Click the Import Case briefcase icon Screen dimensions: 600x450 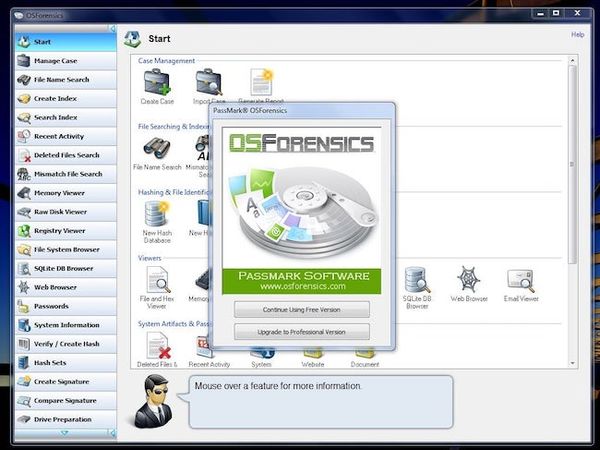click(x=209, y=82)
